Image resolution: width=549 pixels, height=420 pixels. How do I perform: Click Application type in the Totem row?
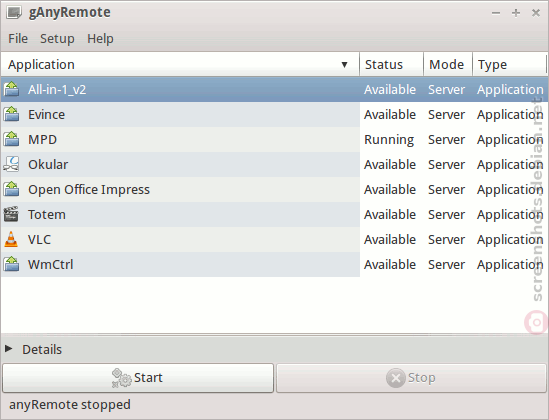[510, 215]
